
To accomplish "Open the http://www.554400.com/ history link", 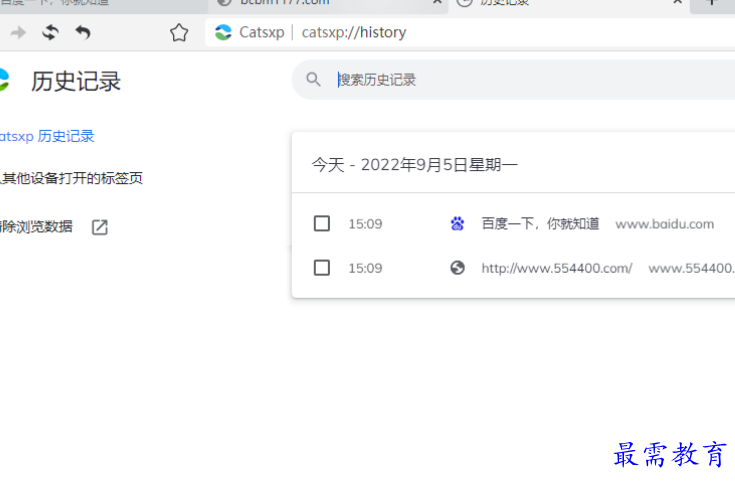I will (x=557, y=268).
